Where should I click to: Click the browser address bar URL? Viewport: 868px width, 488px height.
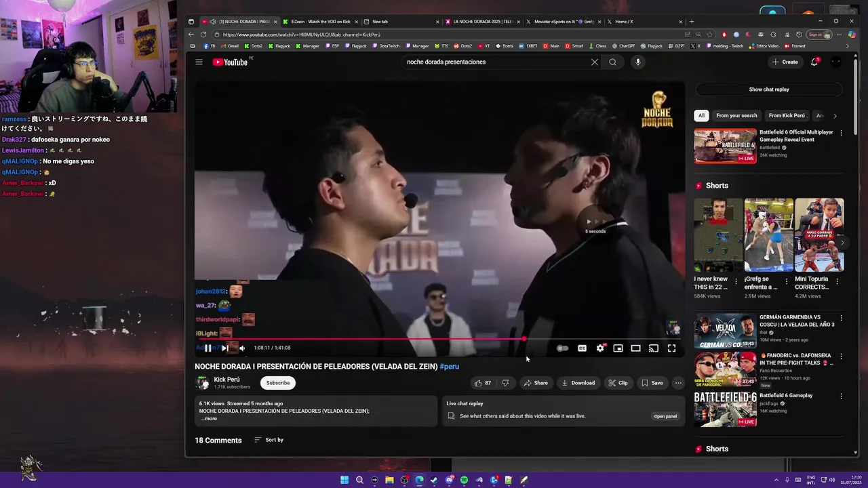(x=301, y=35)
